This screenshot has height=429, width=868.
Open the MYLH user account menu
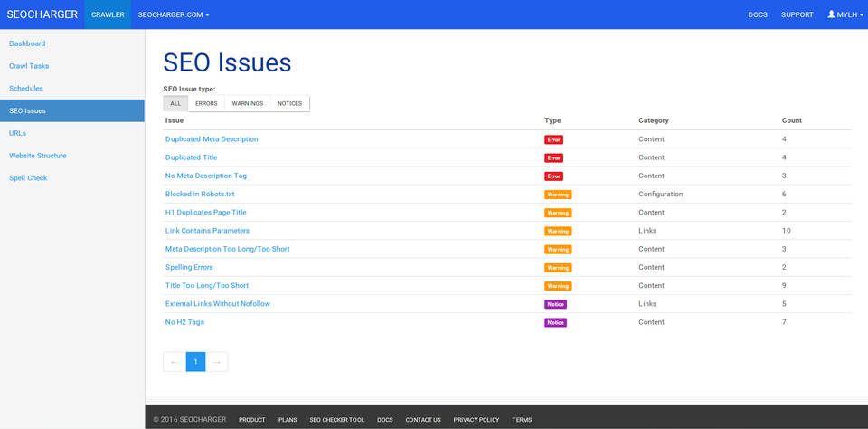pyautogui.click(x=844, y=14)
